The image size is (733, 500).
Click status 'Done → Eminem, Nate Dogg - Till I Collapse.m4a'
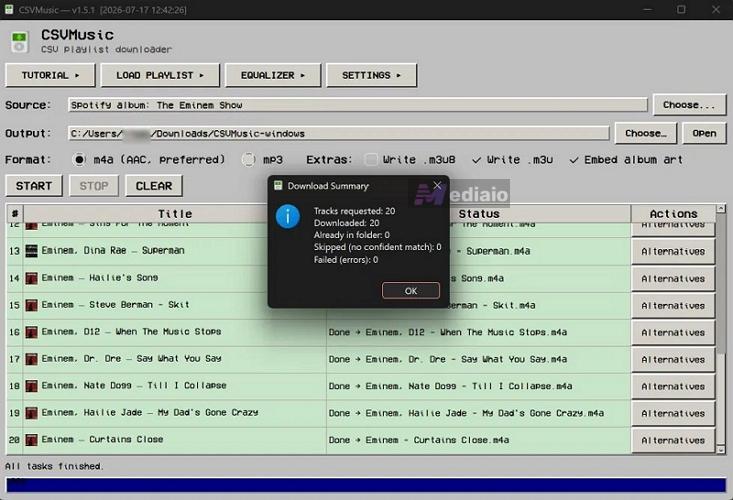tap(450, 386)
